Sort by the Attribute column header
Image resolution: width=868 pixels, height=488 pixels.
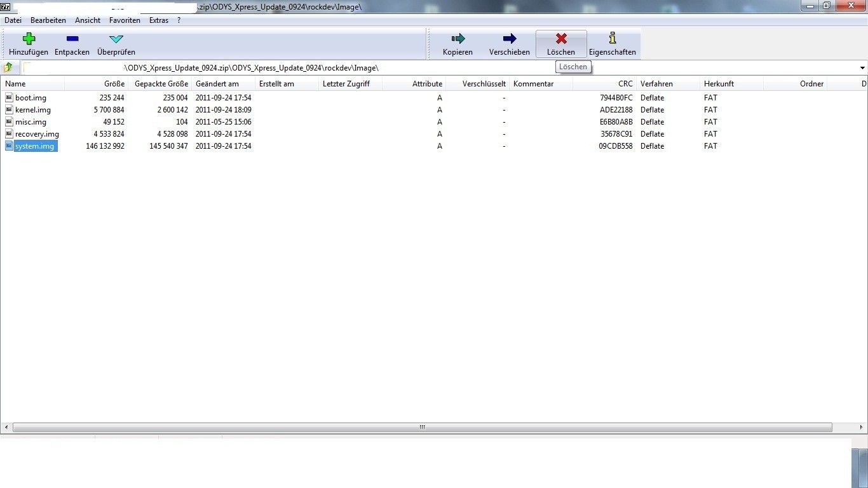tap(414, 84)
